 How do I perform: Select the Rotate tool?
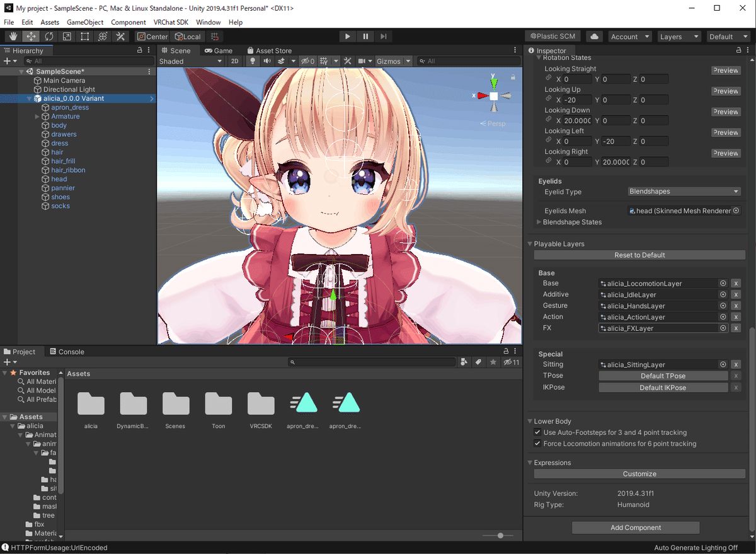[x=49, y=37]
